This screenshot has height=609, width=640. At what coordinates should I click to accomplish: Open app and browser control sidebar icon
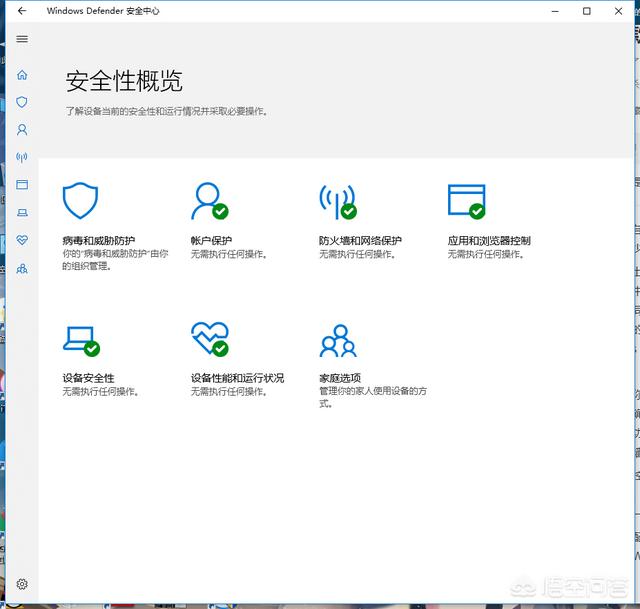(x=22, y=185)
